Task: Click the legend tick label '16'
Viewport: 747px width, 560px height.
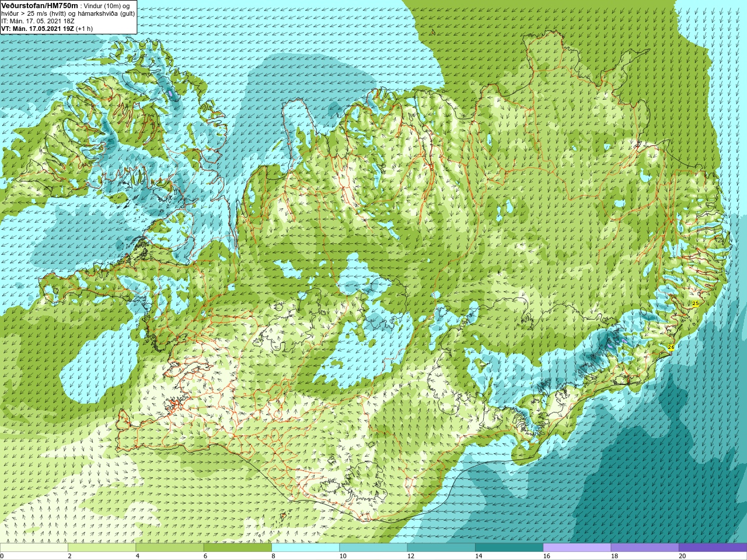Action: point(546,556)
